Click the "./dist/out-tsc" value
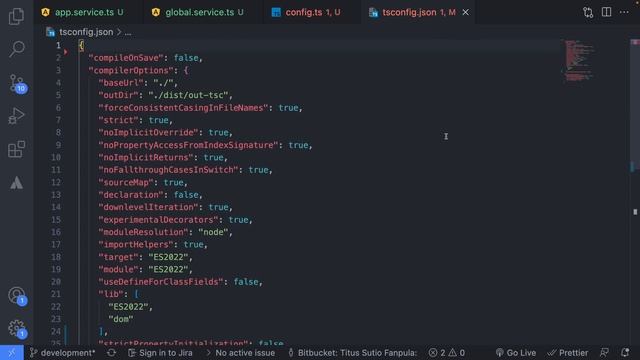 coord(188,95)
